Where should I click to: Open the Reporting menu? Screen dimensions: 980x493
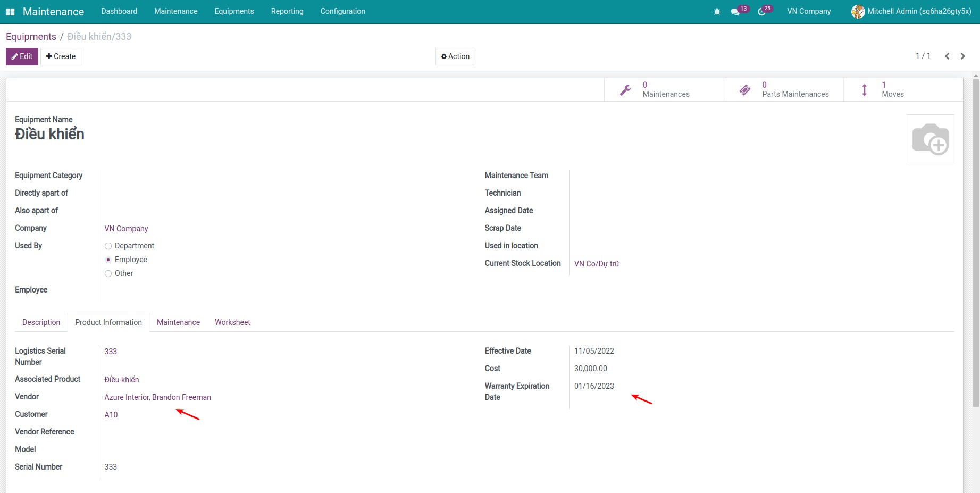(x=287, y=11)
